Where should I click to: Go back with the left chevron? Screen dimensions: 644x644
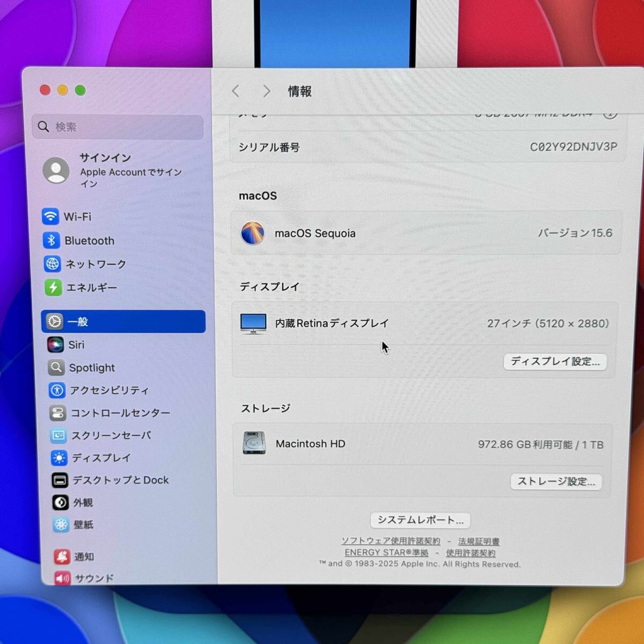(x=236, y=91)
